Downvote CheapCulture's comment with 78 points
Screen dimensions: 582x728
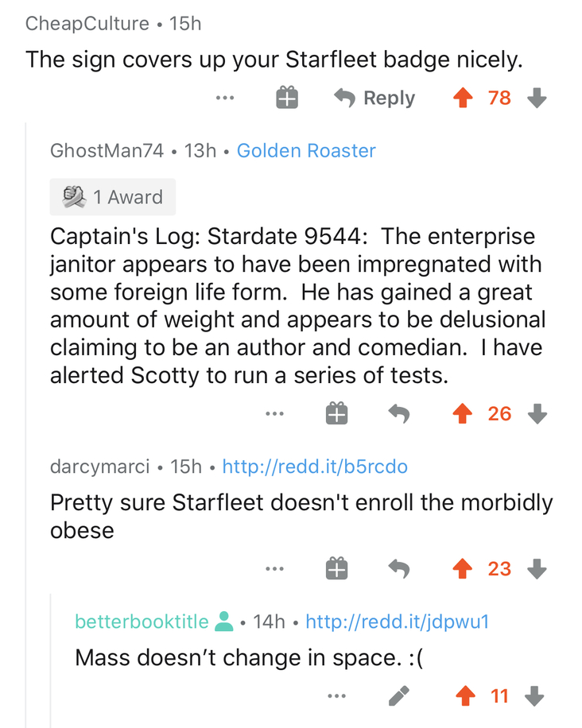click(x=537, y=98)
